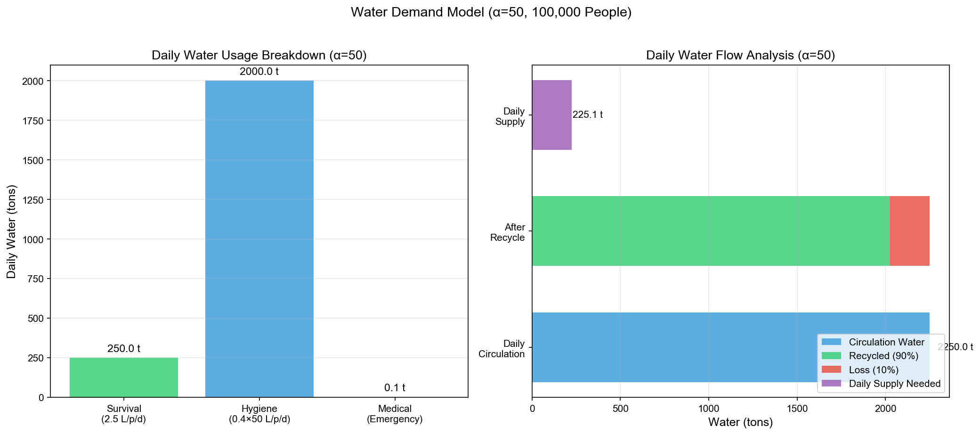Viewport: 980px width, 435px height.
Task: Click the Daily Water Usage Breakdown title
Action: coord(259,56)
